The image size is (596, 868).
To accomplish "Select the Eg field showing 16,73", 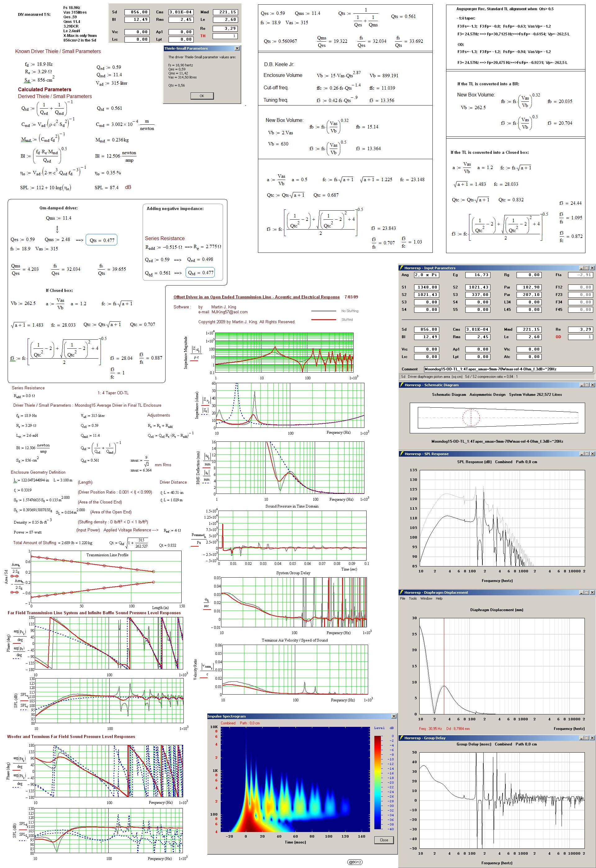I will [x=478, y=275].
